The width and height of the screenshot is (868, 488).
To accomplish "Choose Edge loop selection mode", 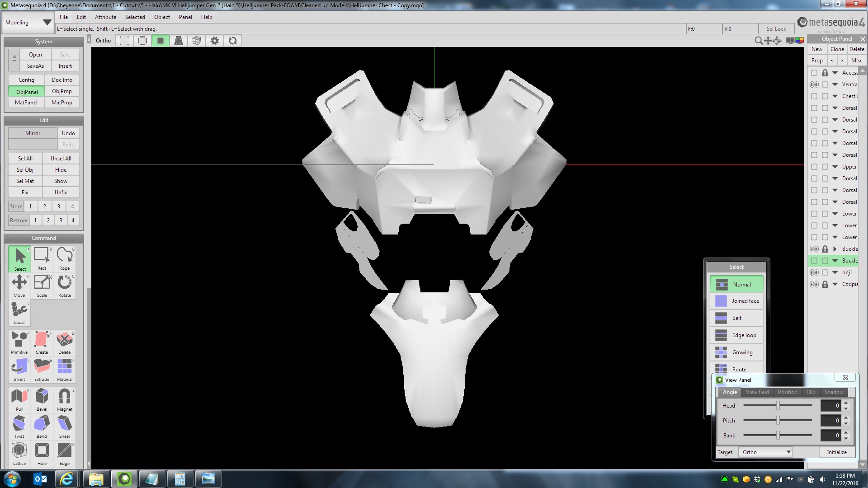I will (x=736, y=335).
